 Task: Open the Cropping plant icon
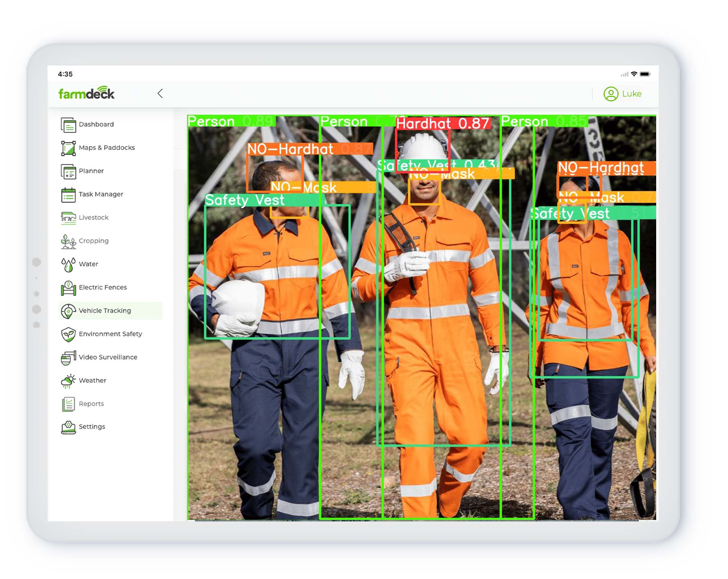[68, 241]
